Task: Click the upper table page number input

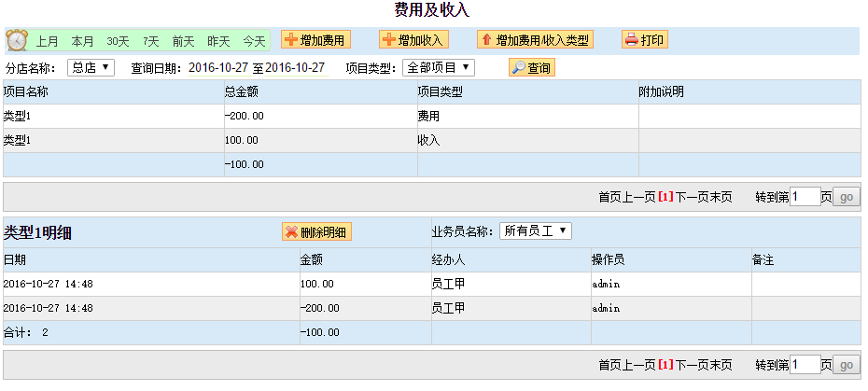Action: [805, 197]
